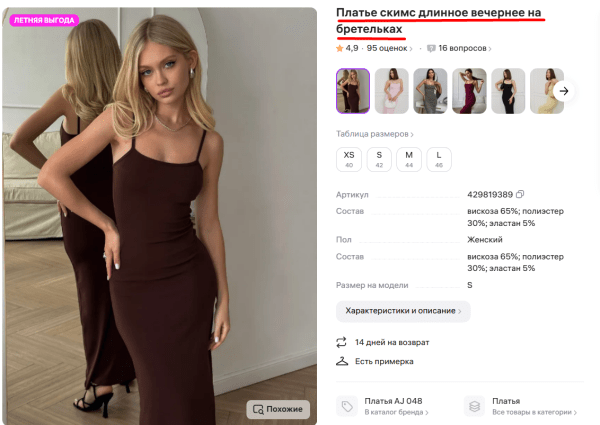Select size S
The height and width of the screenshot is (425, 600).
(379, 158)
